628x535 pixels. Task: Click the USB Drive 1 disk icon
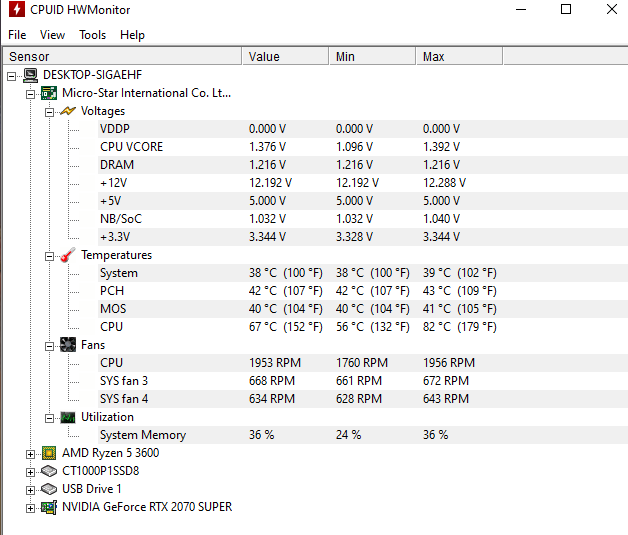click(x=49, y=489)
